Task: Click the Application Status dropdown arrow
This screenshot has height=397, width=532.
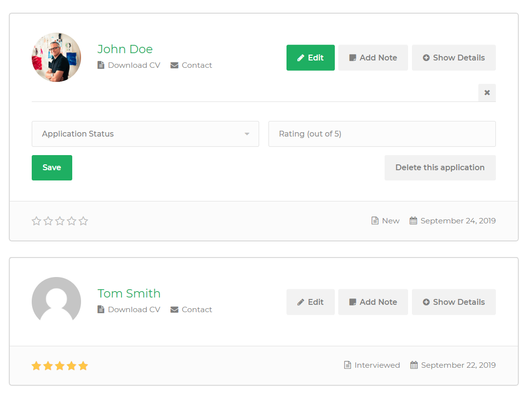Action: (x=247, y=134)
